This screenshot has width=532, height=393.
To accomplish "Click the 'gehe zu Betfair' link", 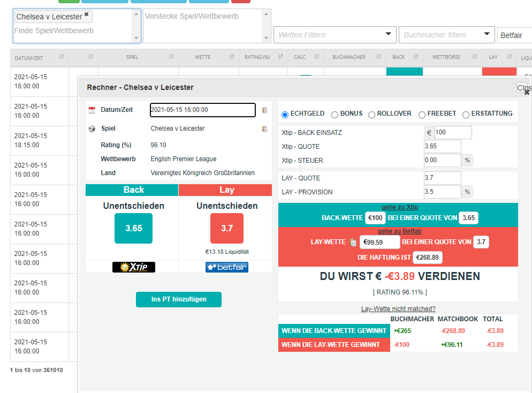I will tap(400, 231).
